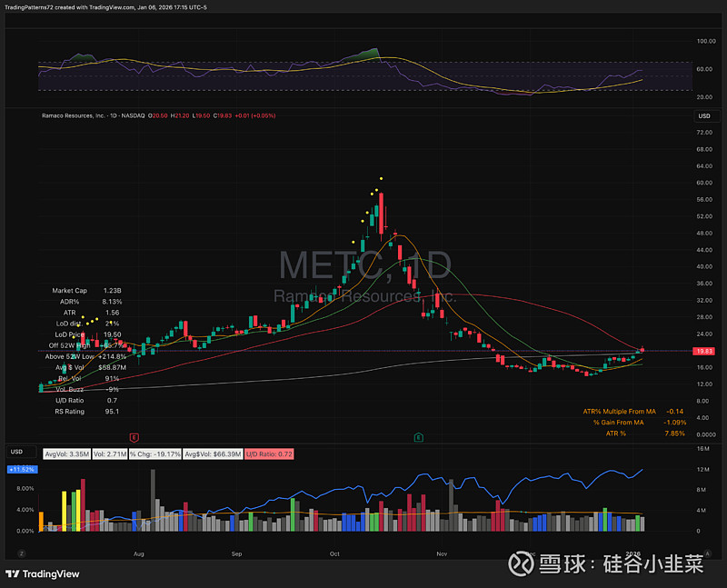Select the AvgVol: 3.35M label

coord(66,454)
